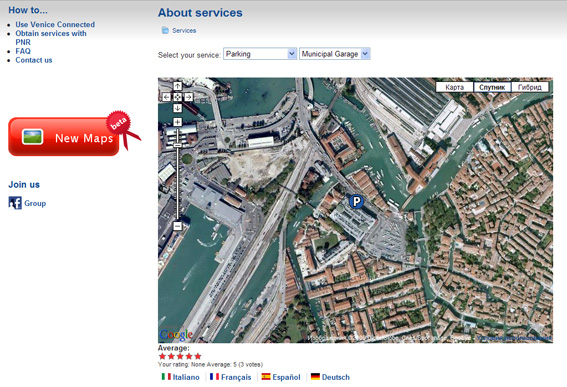Switch map to Спутник view
This screenshot has height=387, width=567.
click(x=492, y=87)
